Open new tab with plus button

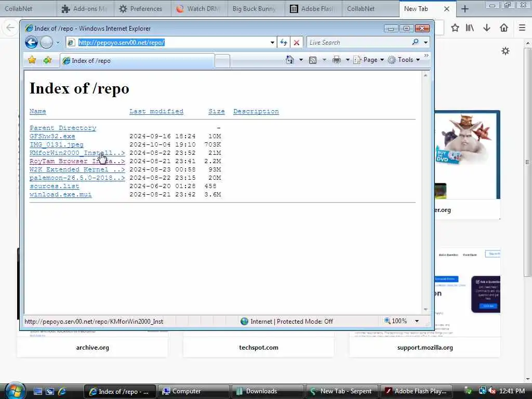[x=465, y=9]
